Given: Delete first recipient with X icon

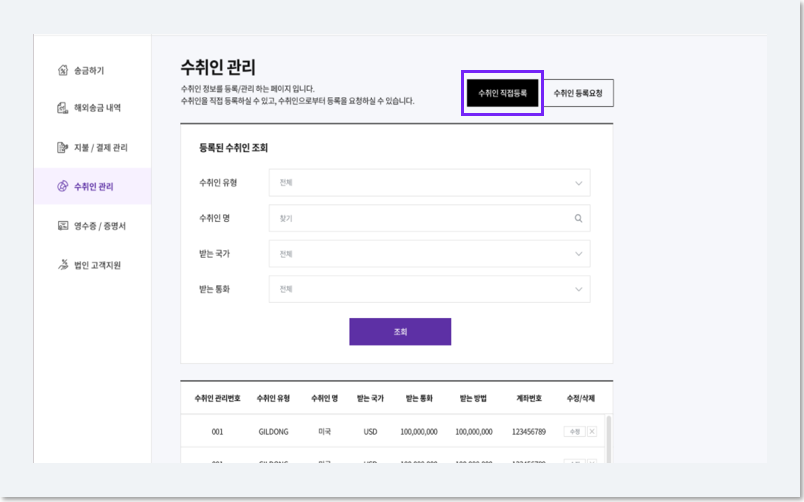Looking at the screenshot, I should coord(592,432).
